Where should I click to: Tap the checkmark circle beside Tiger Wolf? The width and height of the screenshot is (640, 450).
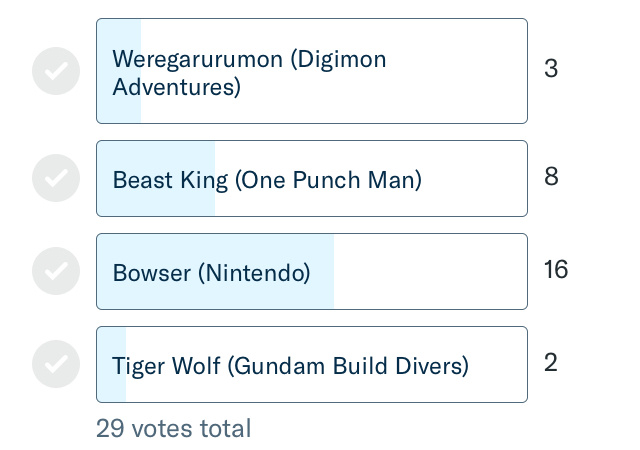click(x=56, y=364)
